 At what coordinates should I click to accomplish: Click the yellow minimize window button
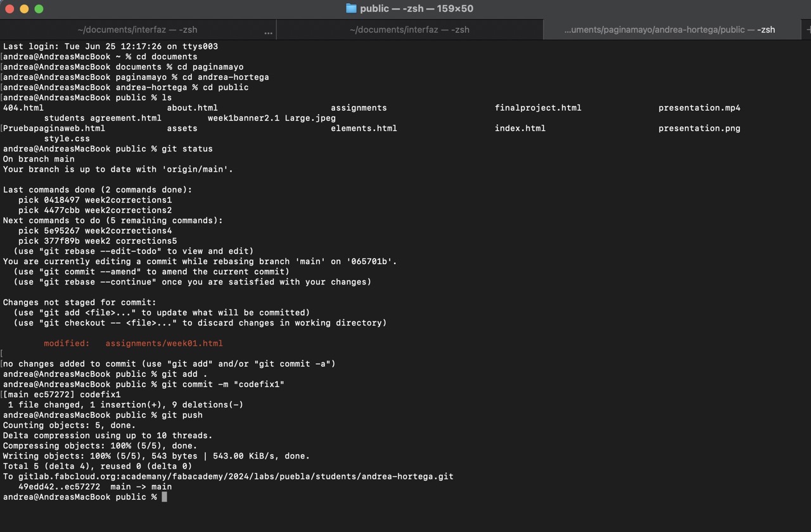click(x=24, y=9)
